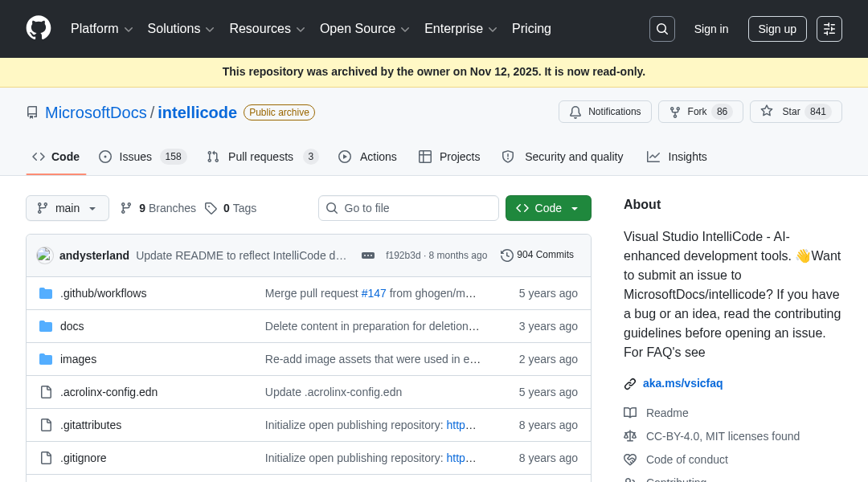Click the branch icon beside 9 Branches
This screenshot has width=868, height=482.
coord(126,208)
